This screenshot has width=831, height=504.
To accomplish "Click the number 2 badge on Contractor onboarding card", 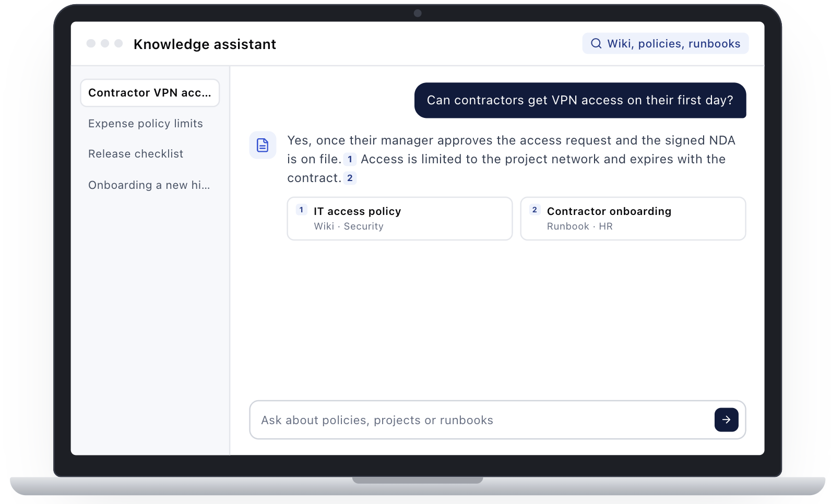I will pos(535,210).
